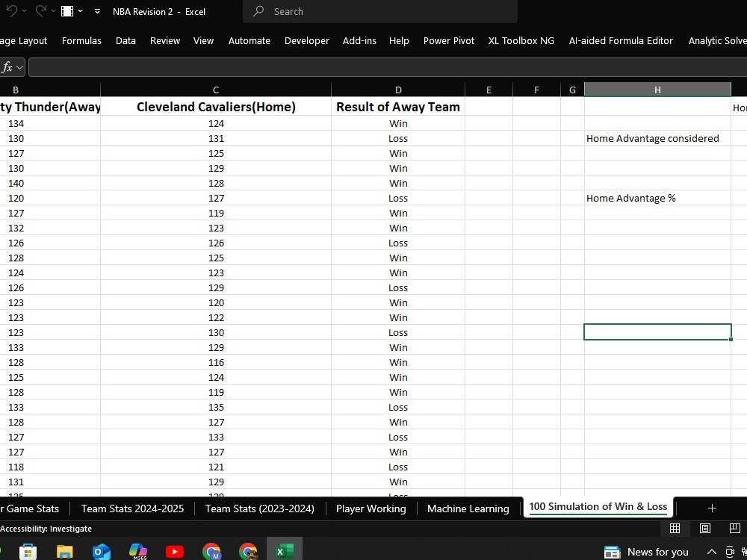
Task: Select column E header
Action: pos(489,90)
